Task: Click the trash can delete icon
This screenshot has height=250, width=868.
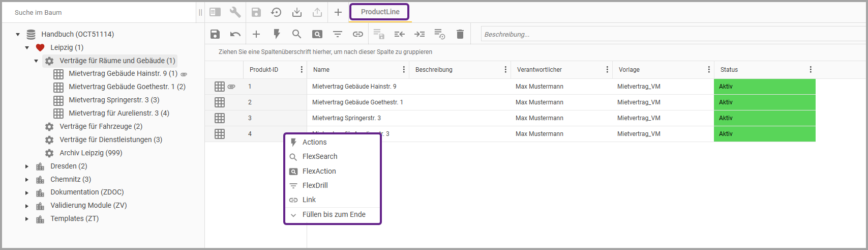Action: [460, 34]
